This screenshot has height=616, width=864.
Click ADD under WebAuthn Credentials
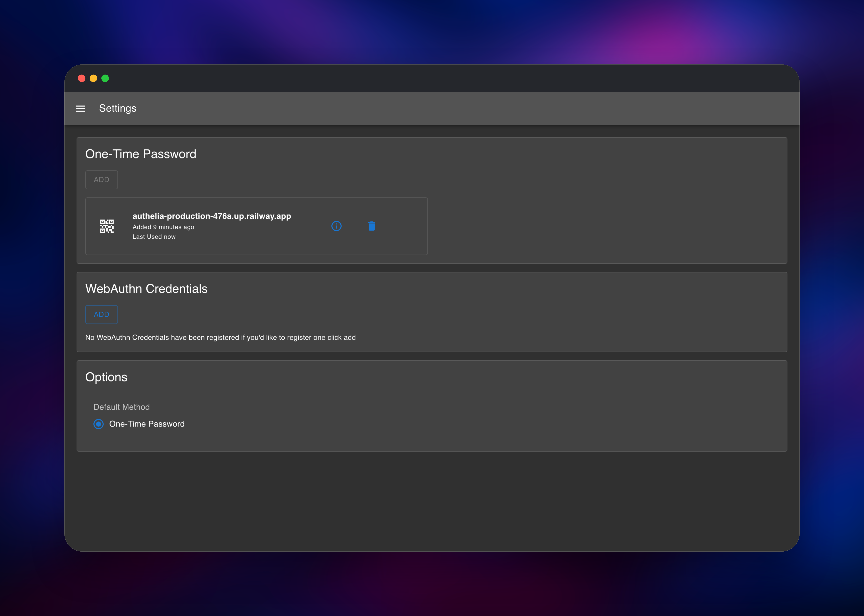coord(101,314)
